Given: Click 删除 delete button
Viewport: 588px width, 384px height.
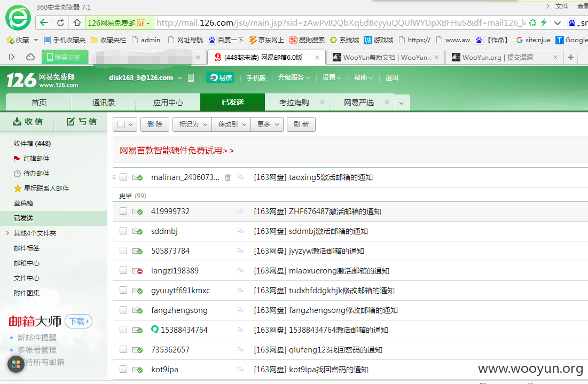Looking at the screenshot, I should point(155,124).
